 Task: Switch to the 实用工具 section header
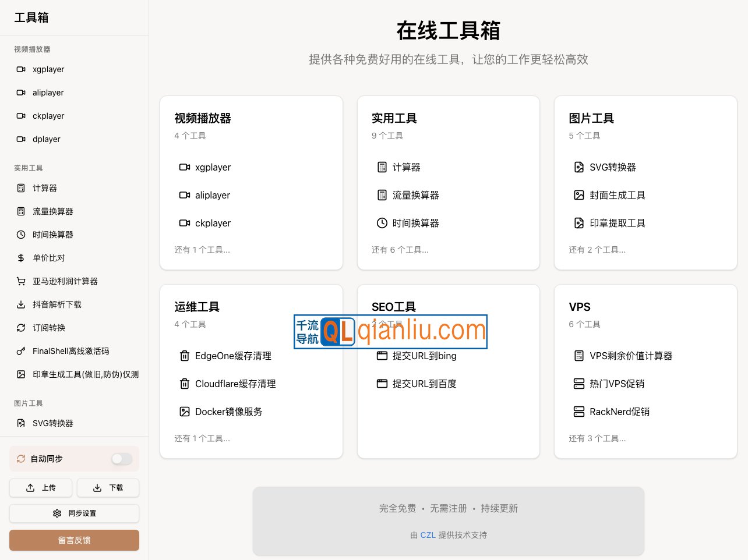(x=29, y=168)
